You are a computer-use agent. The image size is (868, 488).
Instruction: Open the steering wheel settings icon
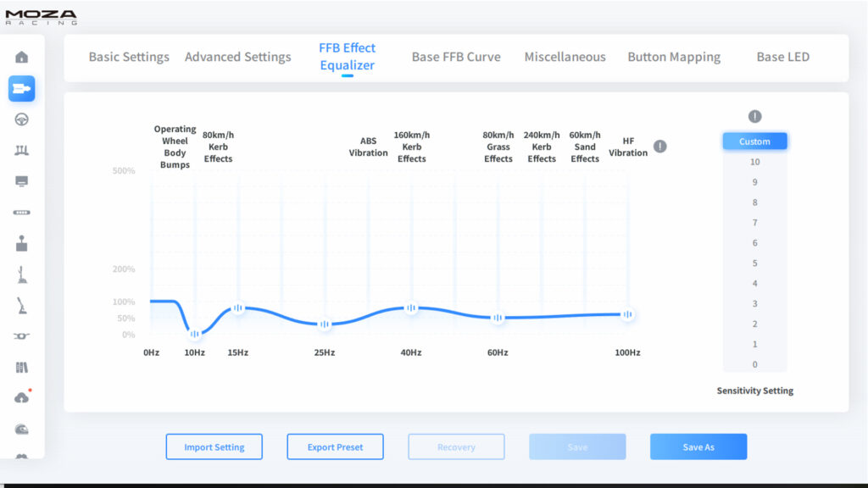click(x=22, y=120)
